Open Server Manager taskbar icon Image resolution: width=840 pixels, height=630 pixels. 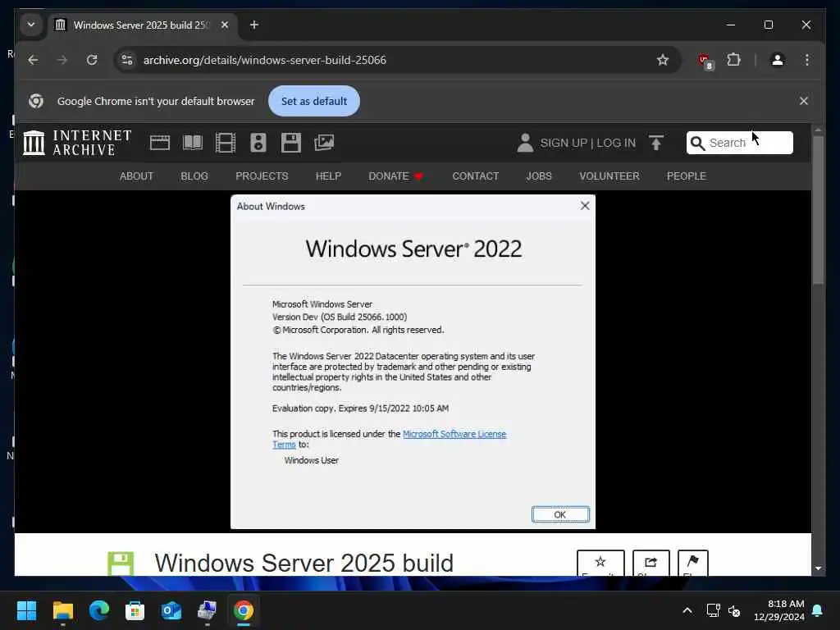[207, 610]
